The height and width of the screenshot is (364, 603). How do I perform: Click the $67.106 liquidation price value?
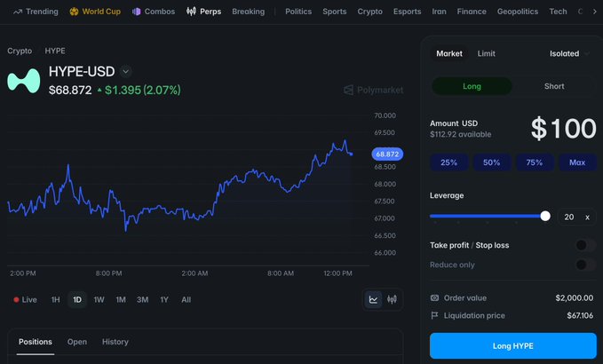coord(580,315)
